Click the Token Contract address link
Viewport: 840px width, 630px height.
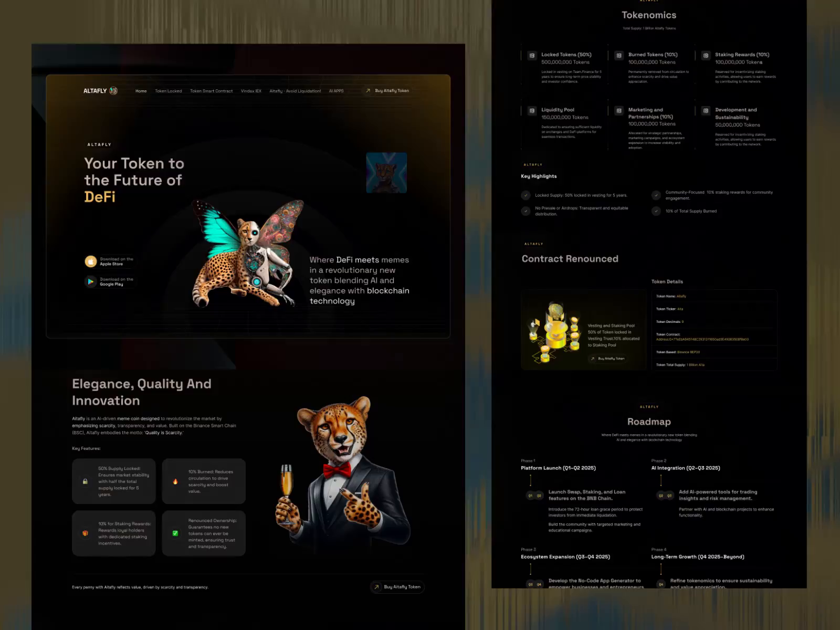[x=702, y=339]
